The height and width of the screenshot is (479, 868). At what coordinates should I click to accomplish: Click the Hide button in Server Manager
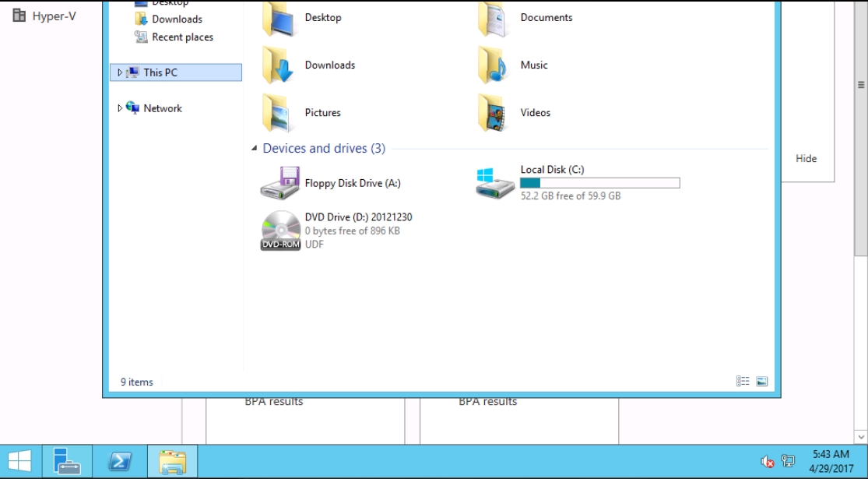coord(806,159)
